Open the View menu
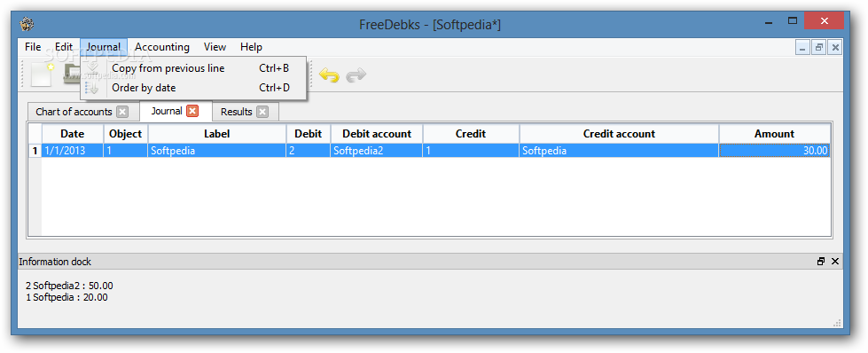 pos(215,47)
